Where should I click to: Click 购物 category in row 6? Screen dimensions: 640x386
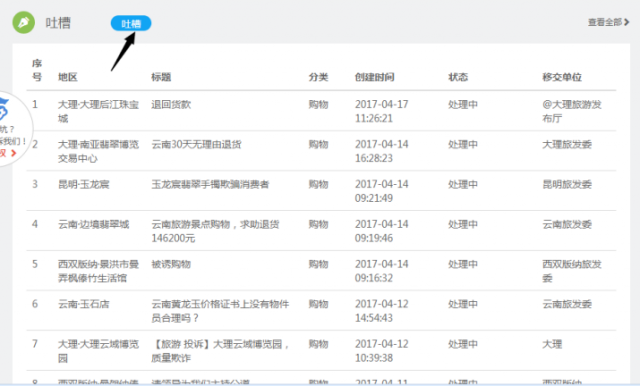point(318,304)
